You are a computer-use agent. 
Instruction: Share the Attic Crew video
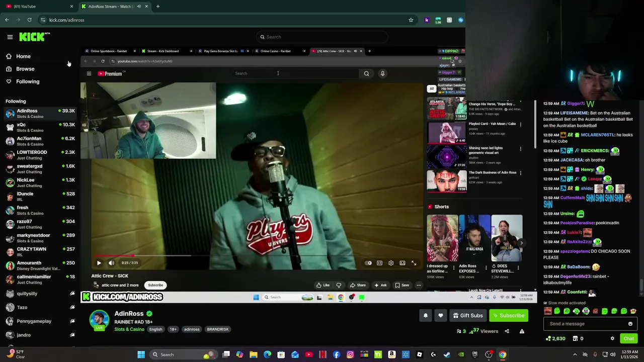[x=358, y=285]
